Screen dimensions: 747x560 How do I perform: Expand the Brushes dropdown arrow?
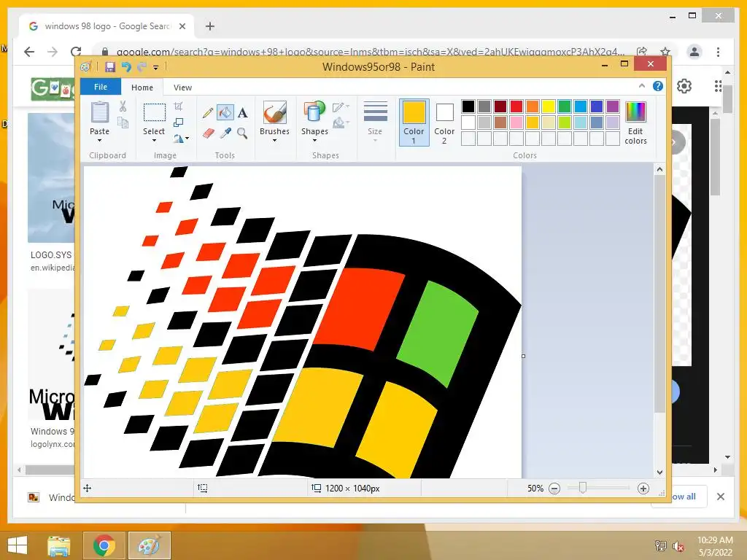[275, 141]
